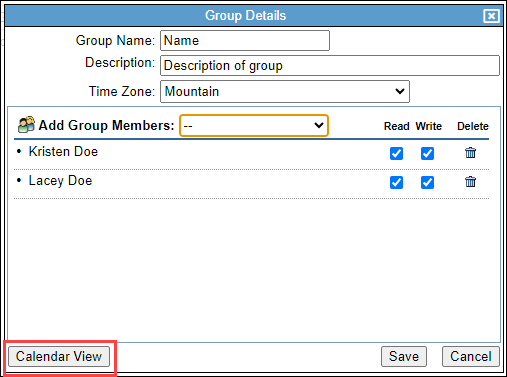Uncheck Write permission for Lacey Doe
507x377 pixels.
[427, 182]
